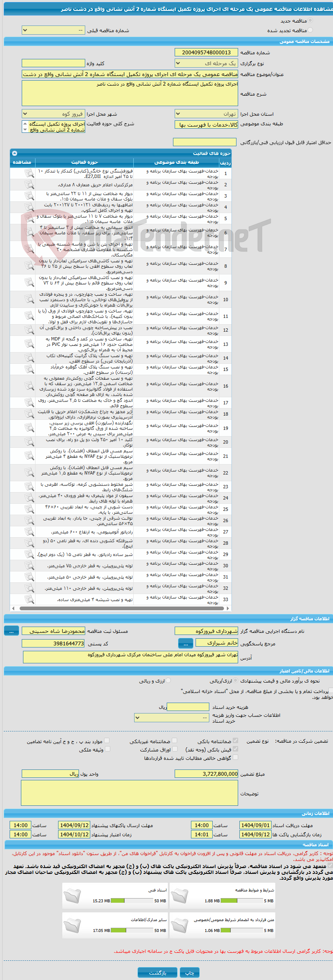Select the ارزی/ریالی radio option
The height and width of the screenshot is (980, 333).
click(236, 680)
